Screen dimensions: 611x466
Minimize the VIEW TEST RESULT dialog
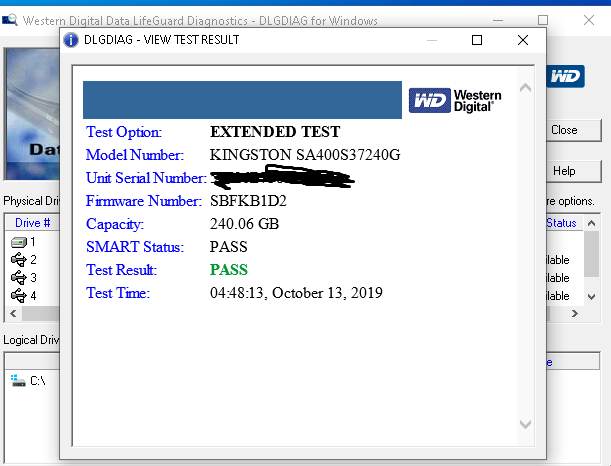coord(432,40)
